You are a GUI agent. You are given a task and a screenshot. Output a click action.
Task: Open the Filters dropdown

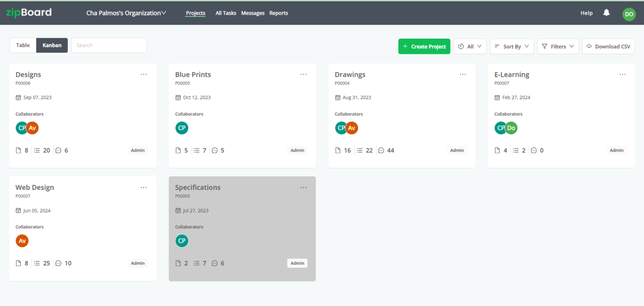558,46
